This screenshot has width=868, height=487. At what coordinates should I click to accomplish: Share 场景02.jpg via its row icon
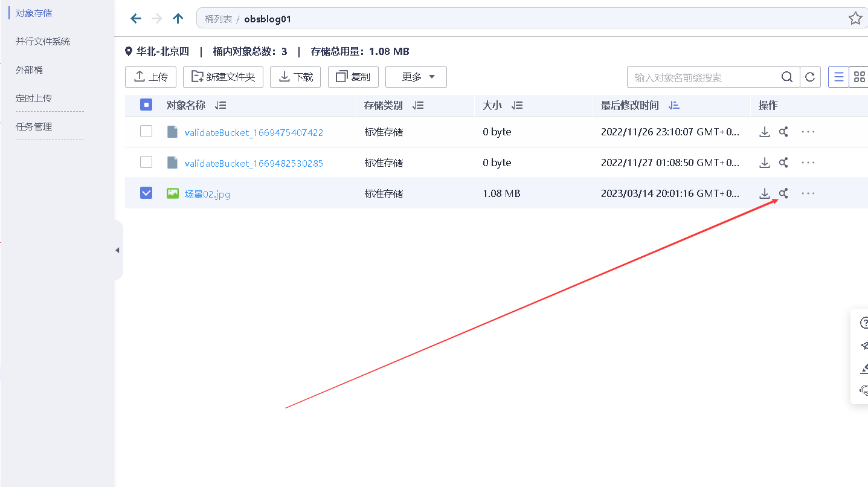[x=783, y=193]
